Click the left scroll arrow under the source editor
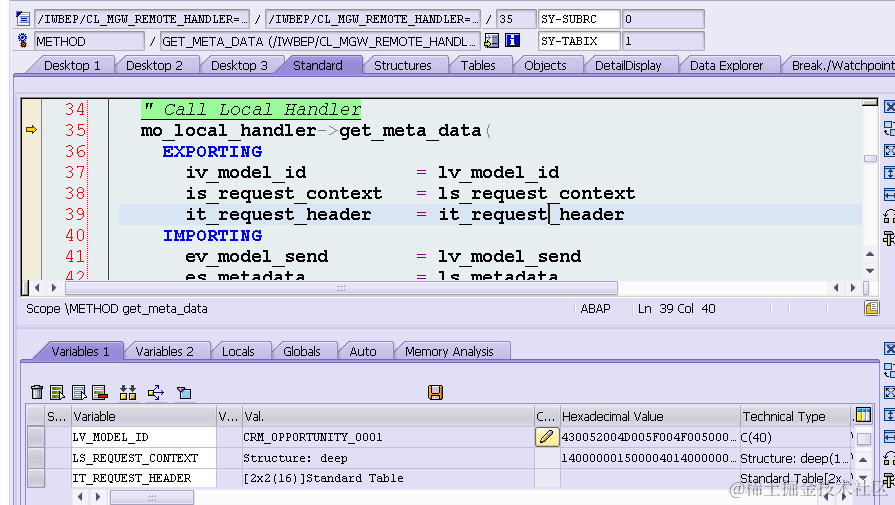The image size is (895, 505). pyautogui.click(x=37, y=288)
